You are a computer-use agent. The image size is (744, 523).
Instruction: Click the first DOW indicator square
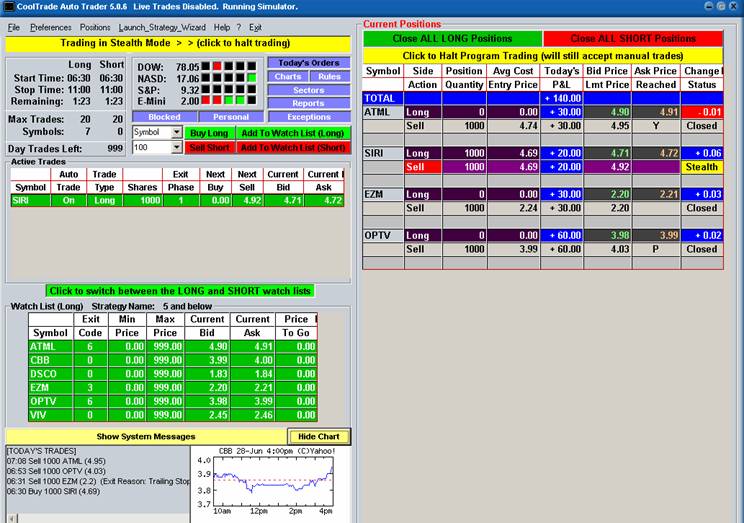206,66
